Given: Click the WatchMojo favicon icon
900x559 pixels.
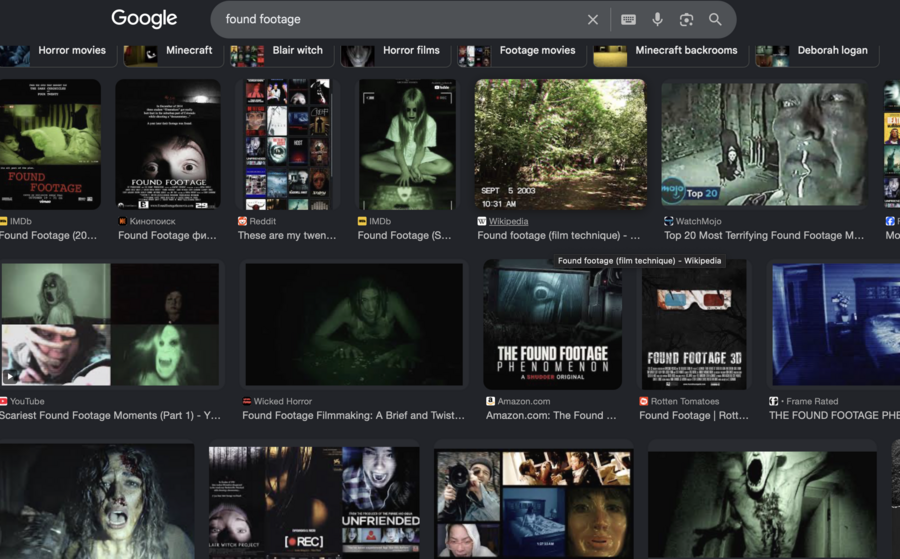Looking at the screenshot, I should click(669, 222).
